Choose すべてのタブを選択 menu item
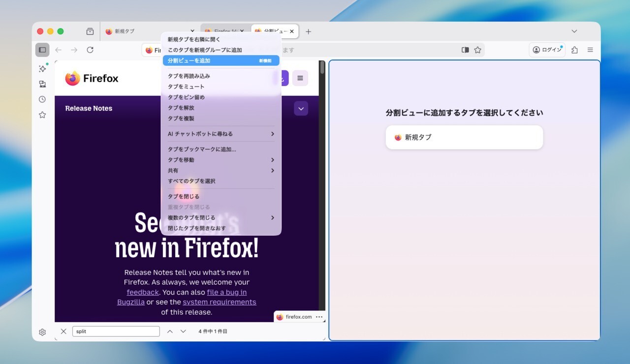Viewport: 630px width, 364px height. click(221, 181)
